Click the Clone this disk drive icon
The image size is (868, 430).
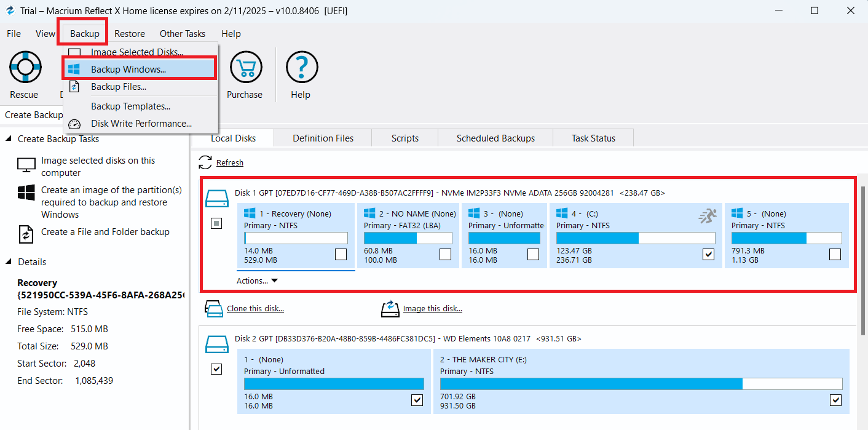tap(213, 309)
